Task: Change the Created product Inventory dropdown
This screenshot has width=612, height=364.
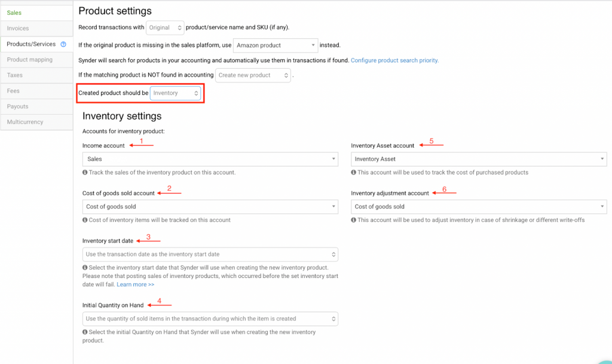Action: (175, 93)
